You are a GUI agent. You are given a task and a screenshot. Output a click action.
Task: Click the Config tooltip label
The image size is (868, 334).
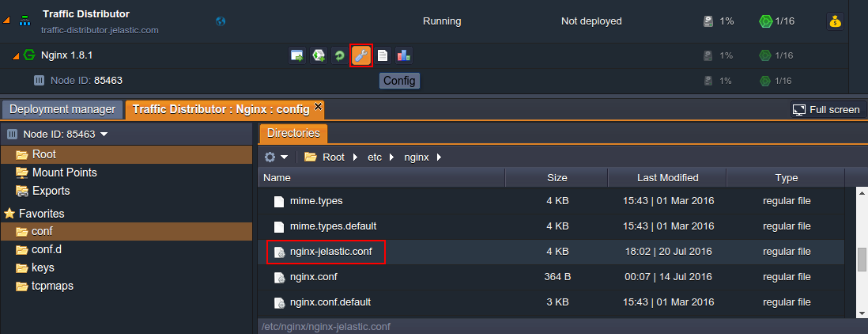pyautogui.click(x=399, y=81)
